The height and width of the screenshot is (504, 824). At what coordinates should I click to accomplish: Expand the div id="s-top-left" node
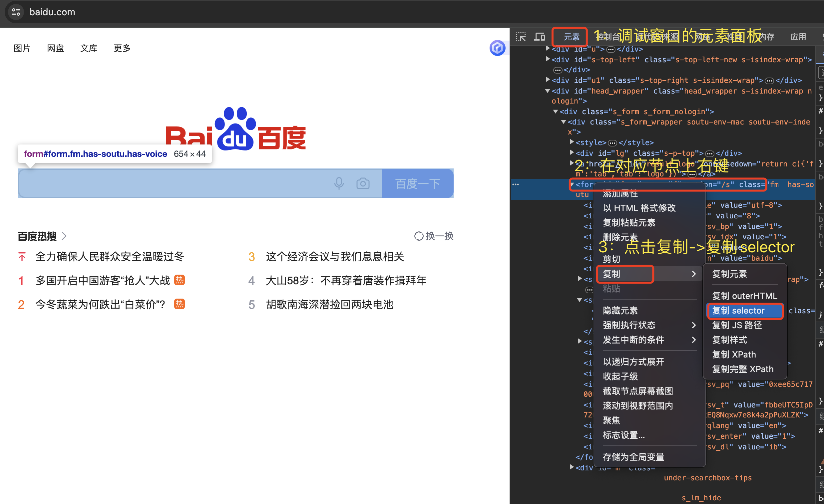pos(548,59)
